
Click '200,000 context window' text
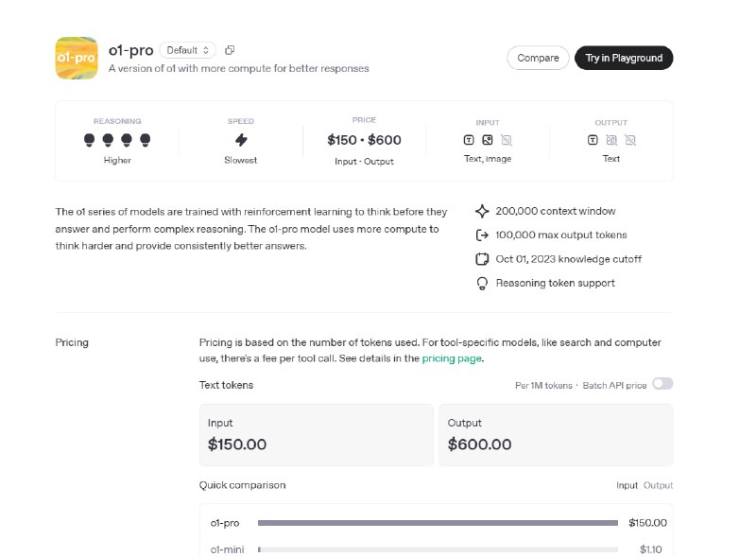556,211
